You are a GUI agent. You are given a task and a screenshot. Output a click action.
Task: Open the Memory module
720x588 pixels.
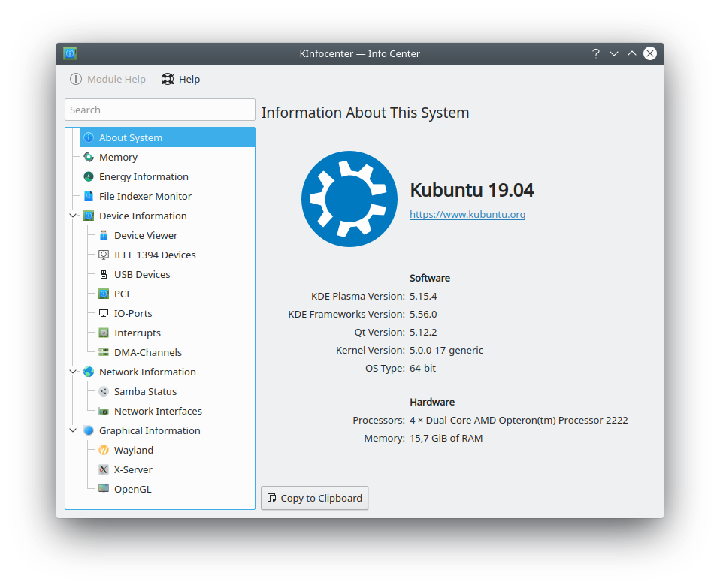[168, 157]
